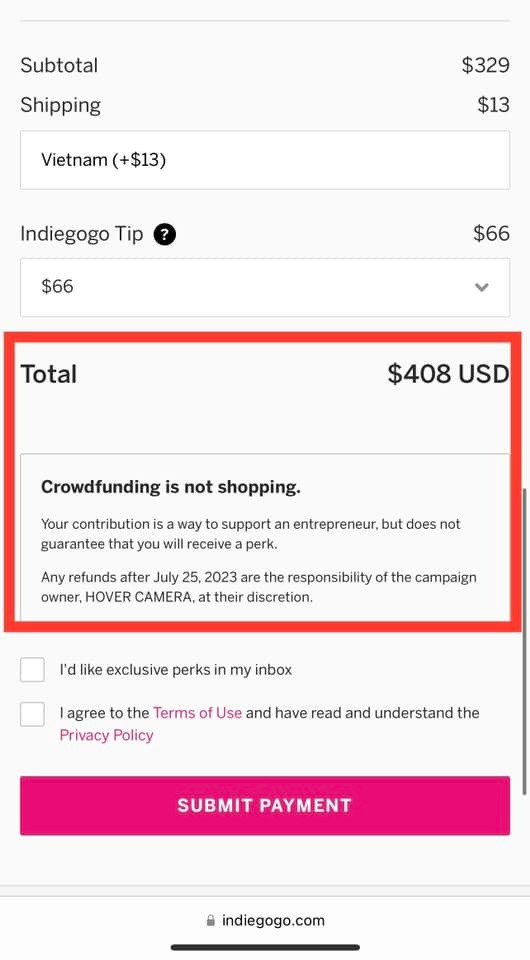
Task: Click the 'Crowdfunding is not shopping.' heading
Action: [171, 487]
